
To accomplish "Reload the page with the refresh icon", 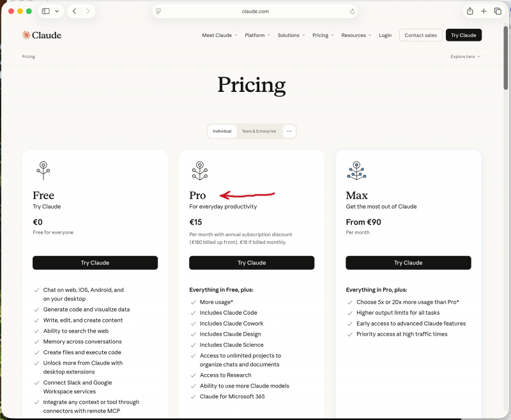I will pyautogui.click(x=353, y=11).
